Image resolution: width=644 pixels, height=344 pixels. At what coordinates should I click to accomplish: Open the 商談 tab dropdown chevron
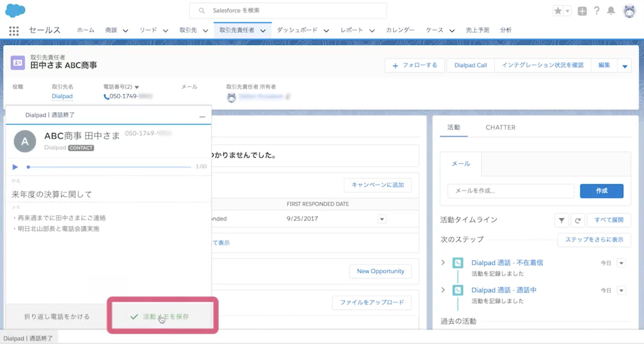[x=126, y=31]
